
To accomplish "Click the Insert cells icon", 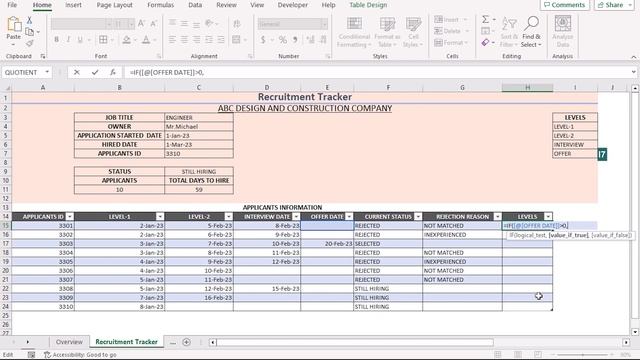I will point(447,20).
